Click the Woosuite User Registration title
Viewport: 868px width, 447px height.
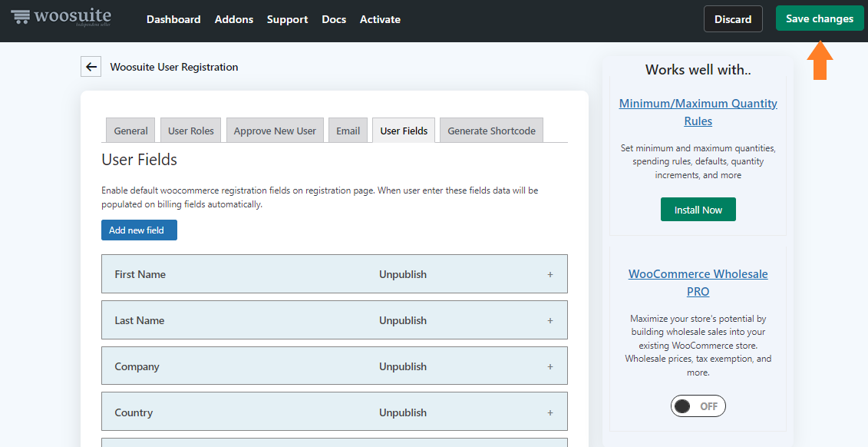pos(173,67)
